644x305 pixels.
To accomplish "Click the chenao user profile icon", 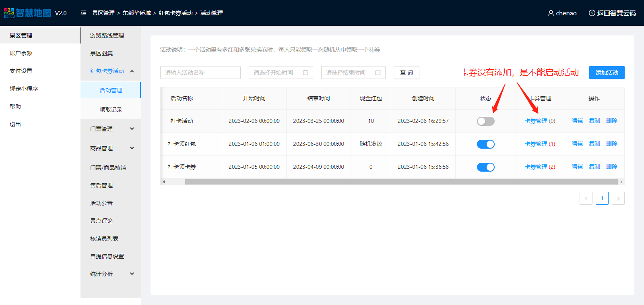I will tap(551, 13).
